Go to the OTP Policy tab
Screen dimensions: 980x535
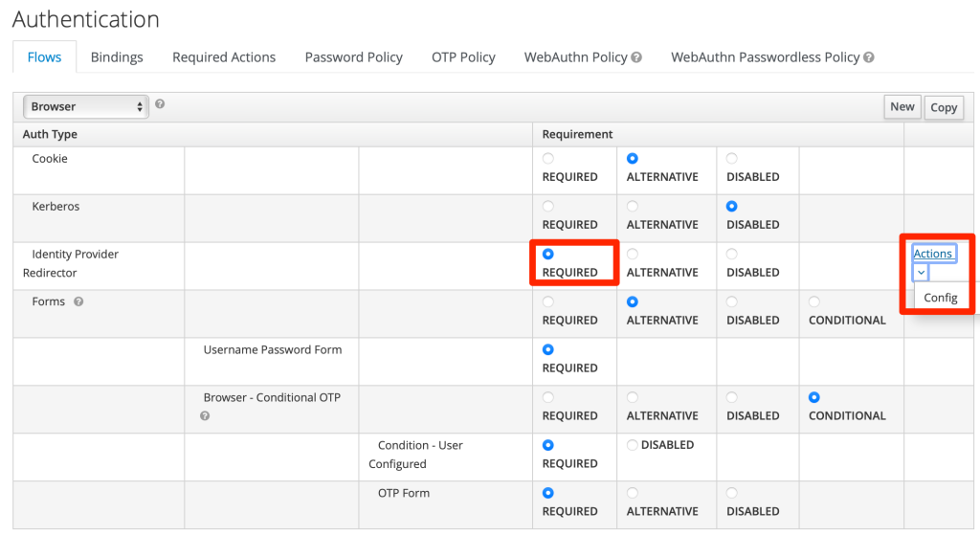[463, 57]
